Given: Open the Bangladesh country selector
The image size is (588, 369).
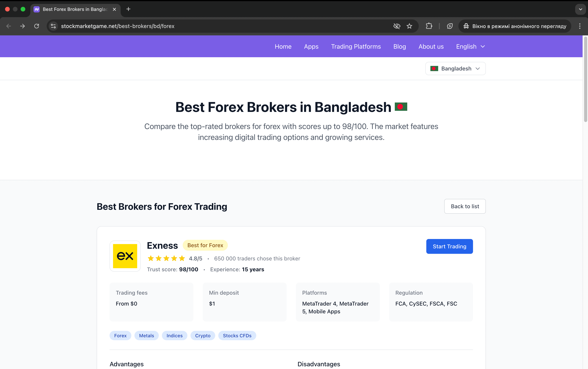Looking at the screenshot, I should coord(455,69).
